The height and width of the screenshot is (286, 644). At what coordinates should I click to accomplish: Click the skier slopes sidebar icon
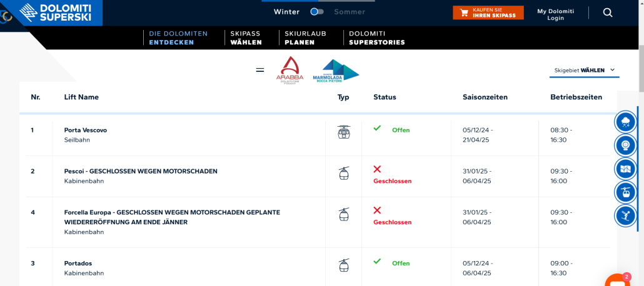[x=625, y=216]
